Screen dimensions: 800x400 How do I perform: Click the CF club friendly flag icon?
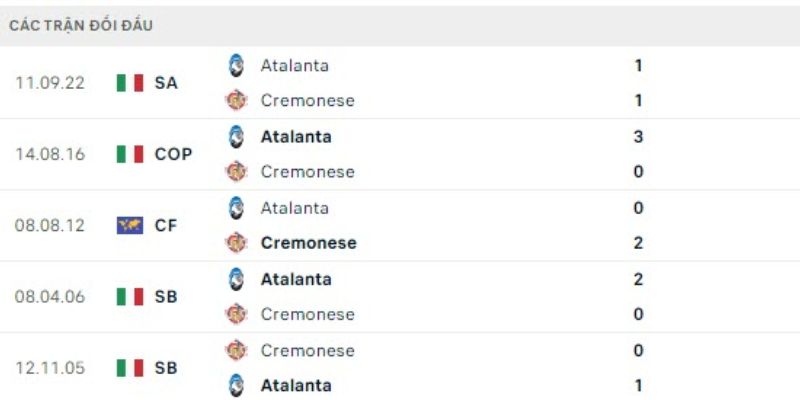coord(130,226)
